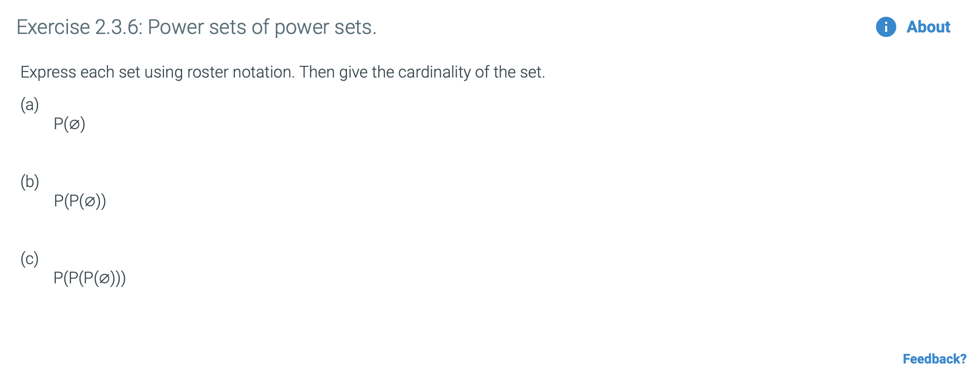Image resolution: width=980 pixels, height=365 pixels.
Task: Click the About link
Action: (x=927, y=27)
